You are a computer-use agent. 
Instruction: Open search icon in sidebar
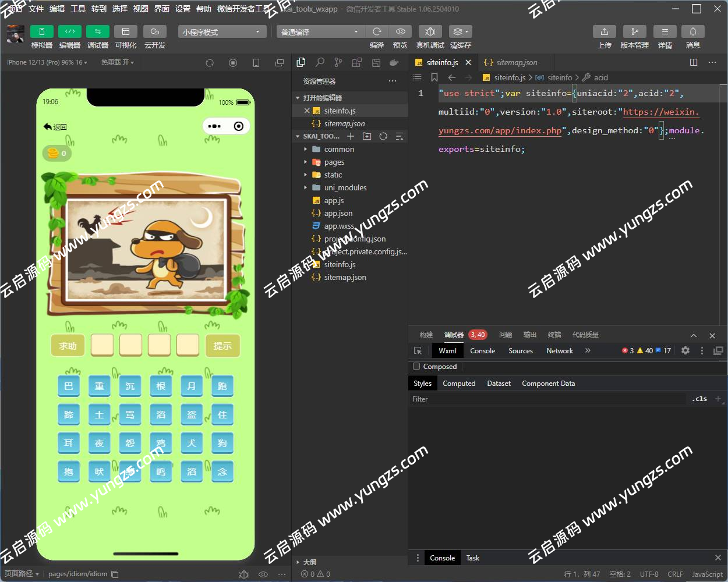[x=320, y=62]
